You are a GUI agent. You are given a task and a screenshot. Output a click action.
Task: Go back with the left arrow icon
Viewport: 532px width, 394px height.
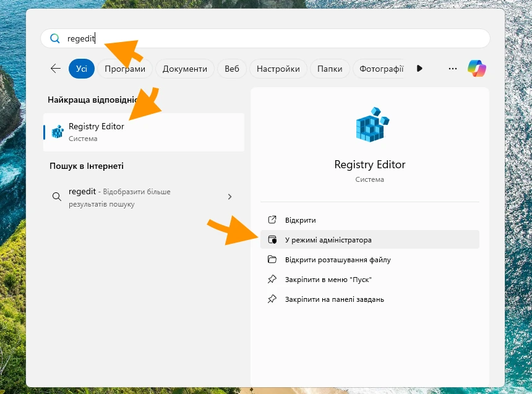pyautogui.click(x=55, y=69)
